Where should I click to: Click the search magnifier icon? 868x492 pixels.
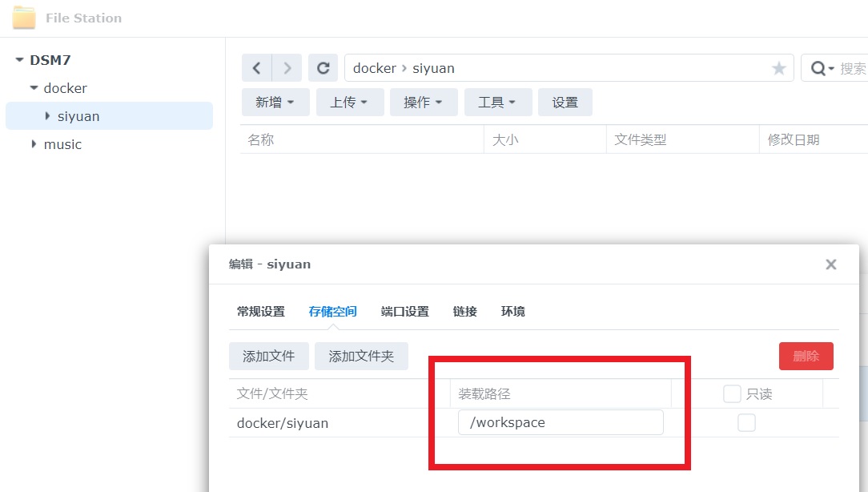point(818,69)
